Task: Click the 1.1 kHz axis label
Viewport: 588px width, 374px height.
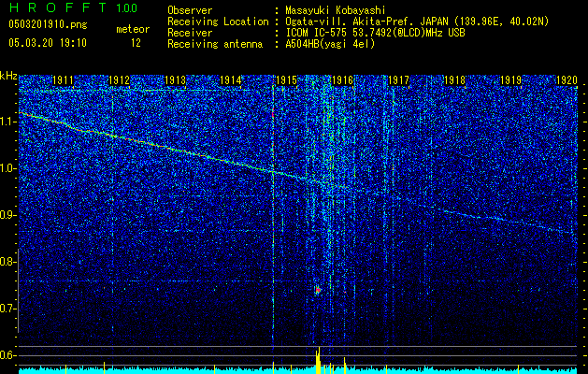Action: point(7,122)
